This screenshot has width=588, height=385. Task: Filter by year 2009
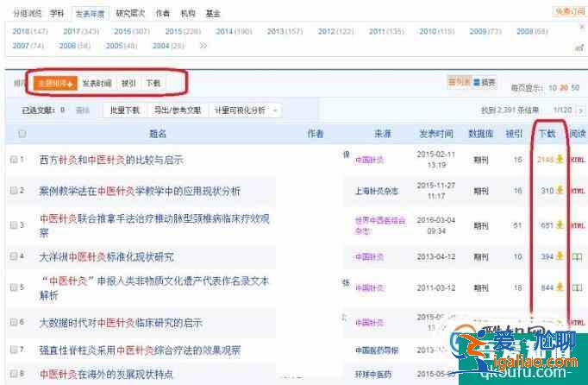485,31
